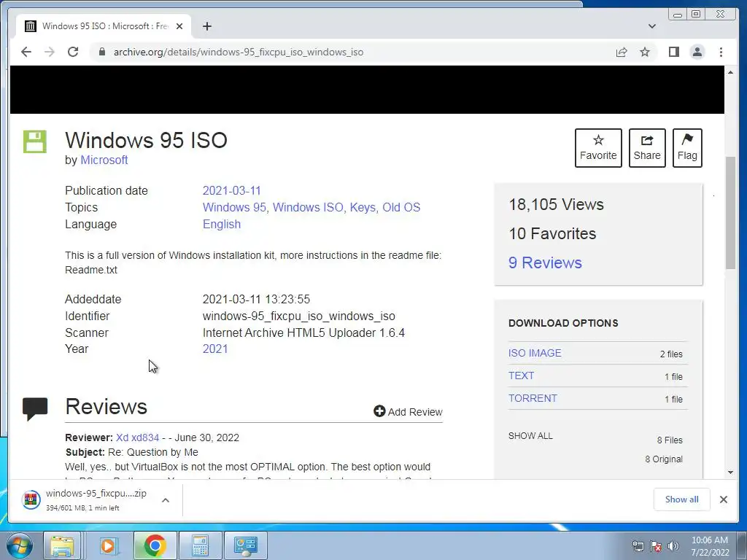The image size is (747, 560).
Task: Jump to the 9 Reviews link
Action: [x=545, y=262]
